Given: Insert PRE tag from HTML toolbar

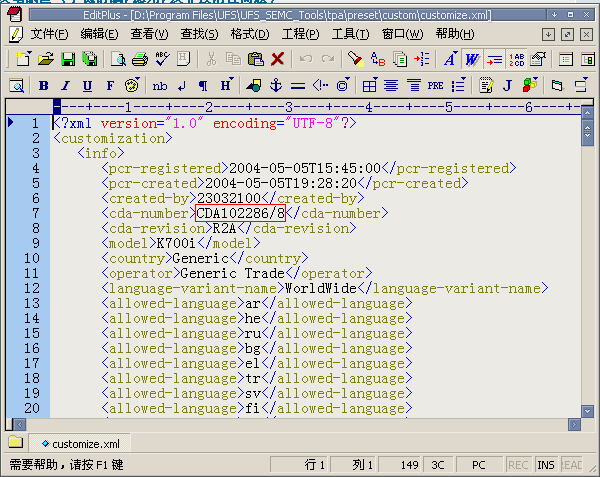Looking at the screenshot, I should pos(435,86).
